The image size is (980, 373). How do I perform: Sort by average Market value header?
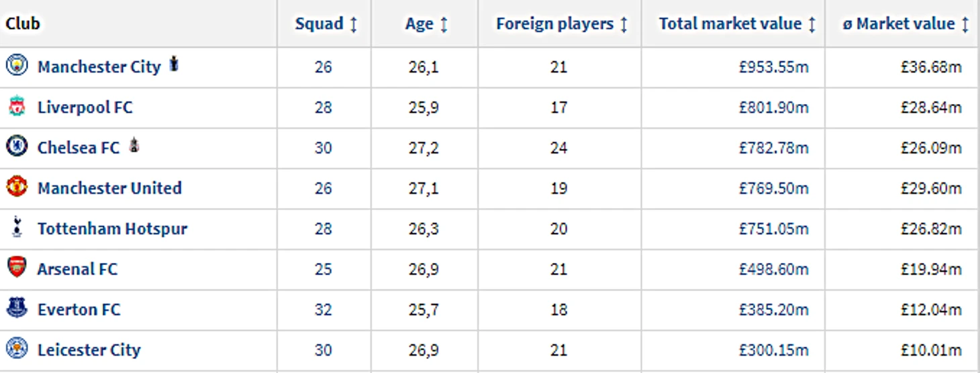905,24
